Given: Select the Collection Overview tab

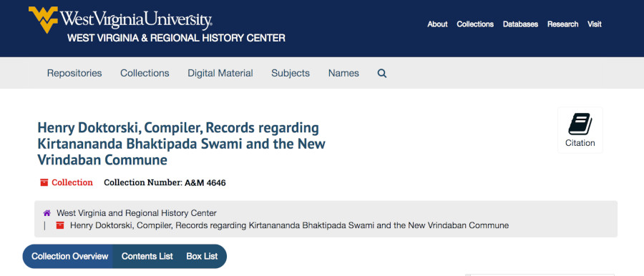Looking at the screenshot, I should coord(69,256).
